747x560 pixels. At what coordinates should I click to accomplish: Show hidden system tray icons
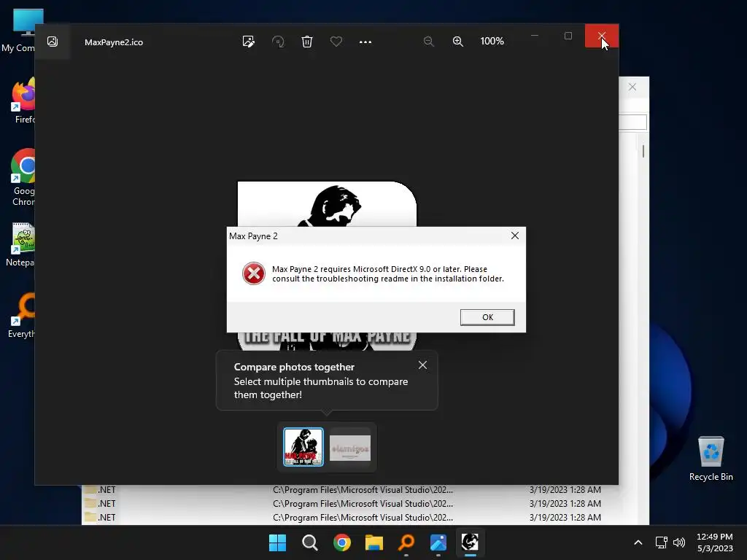[x=638, y=542]
